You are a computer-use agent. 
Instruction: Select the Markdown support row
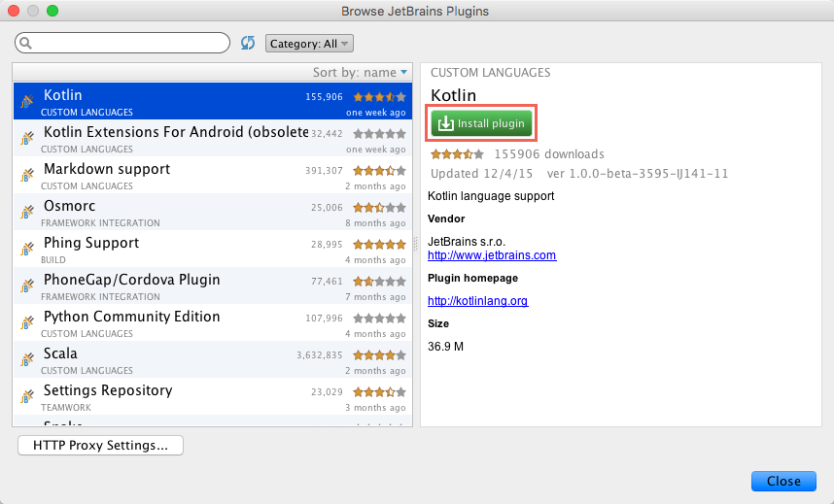(213, 175)
